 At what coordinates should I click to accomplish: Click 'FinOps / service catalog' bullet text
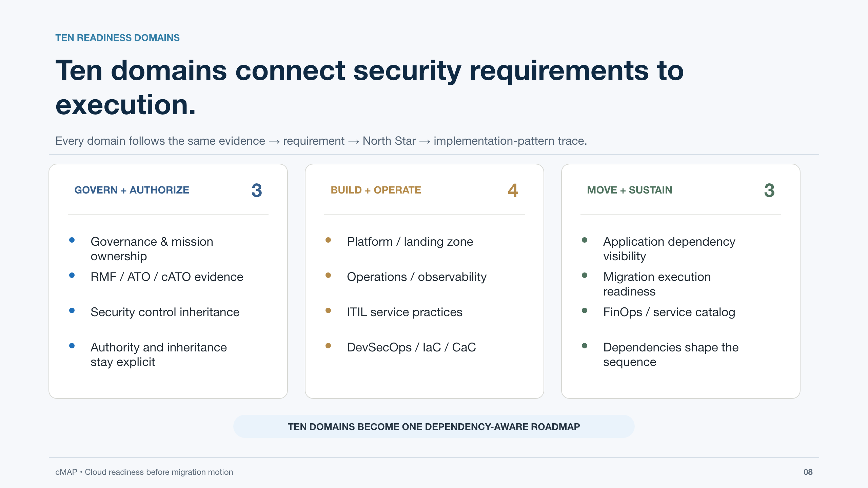click(669, 312)
